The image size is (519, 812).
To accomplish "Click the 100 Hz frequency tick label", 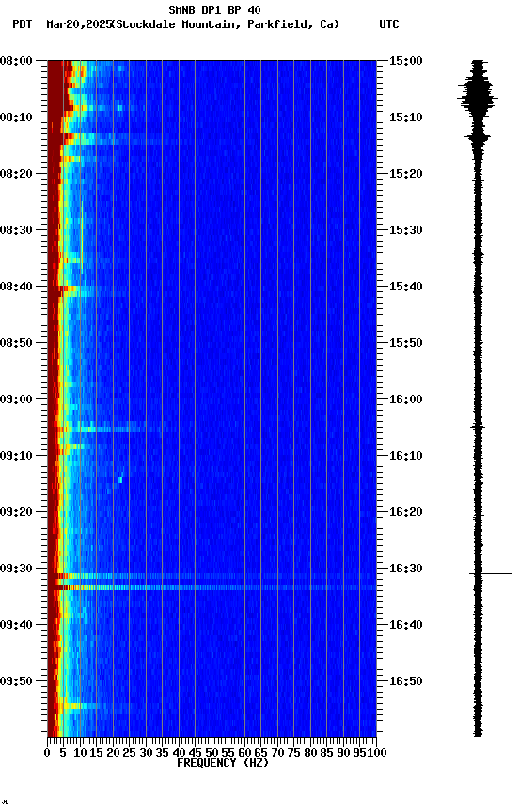I will (x=377, y=753).
